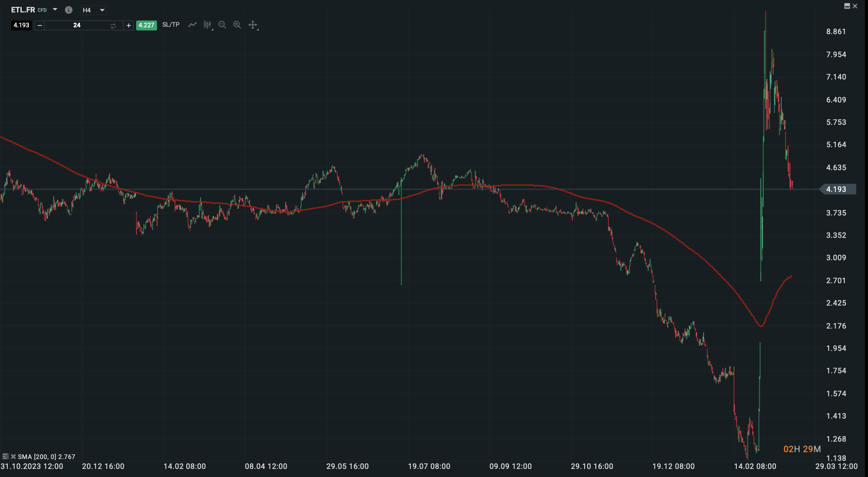
Task: Open SMA indicator settings icon
Action: [x=5, y=457]
